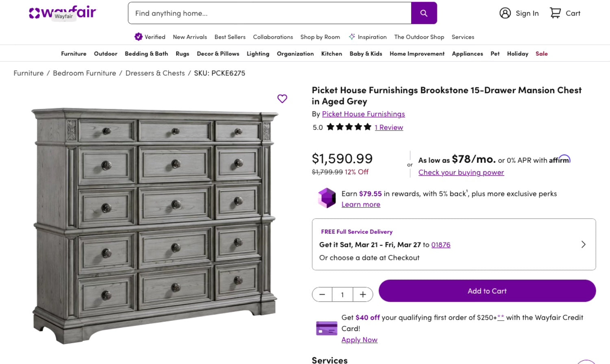Open the Sale menu item
Viewport: 610px width, 364px height.
click(541, 54)
